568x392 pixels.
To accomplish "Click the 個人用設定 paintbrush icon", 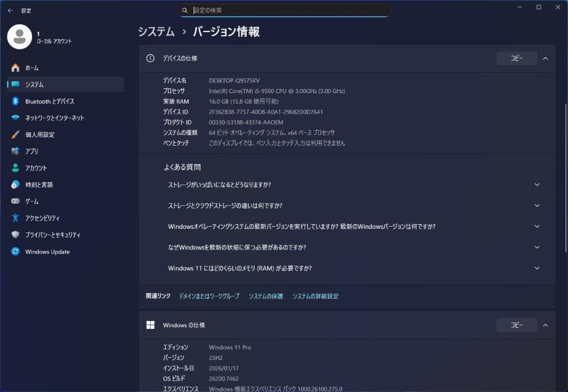I will (x=15, y=135).
